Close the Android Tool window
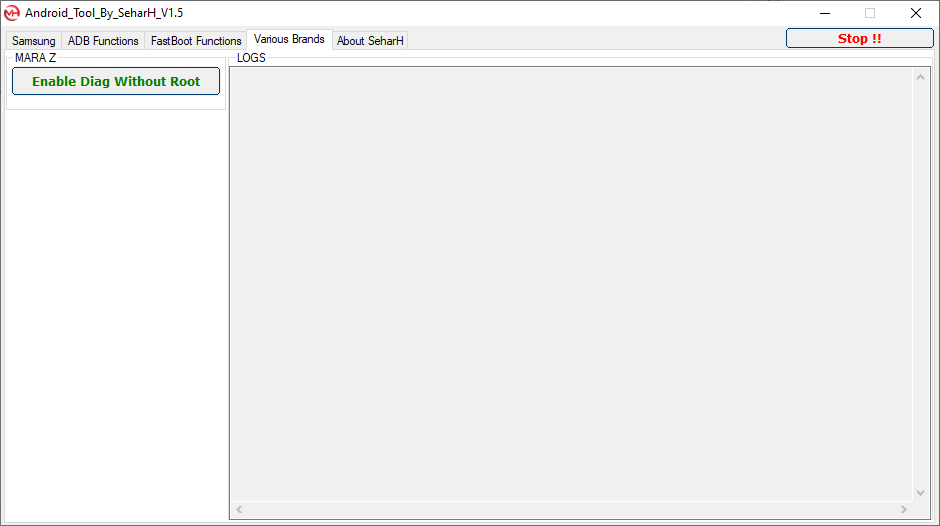Viewport: 940px width, 526px height. tap(915, 13)
